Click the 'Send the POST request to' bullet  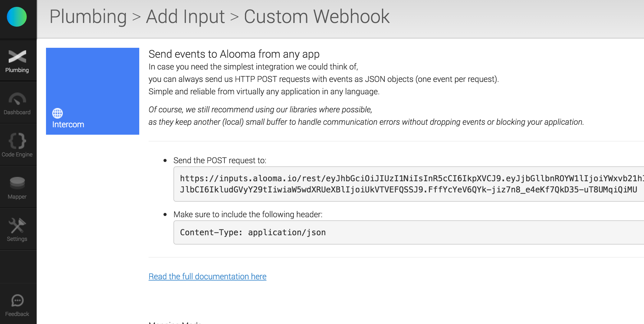pyautogui.click(x=220, y=160)
